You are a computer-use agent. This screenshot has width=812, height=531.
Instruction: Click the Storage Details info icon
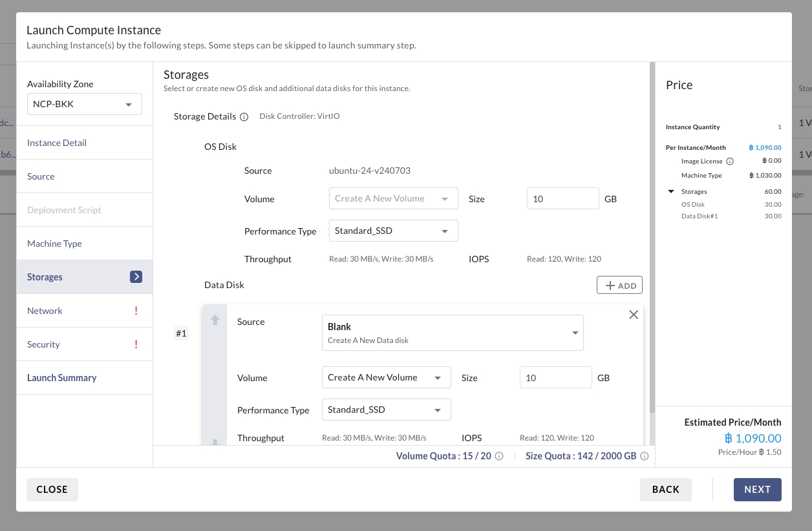coord(244,117)
